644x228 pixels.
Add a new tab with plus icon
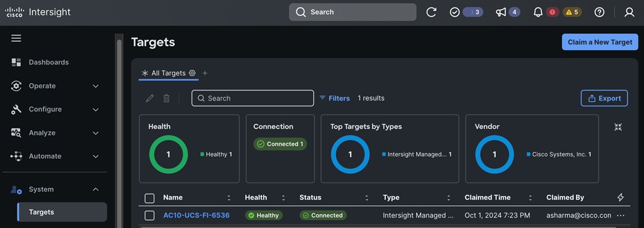click(x=205, y=73)
